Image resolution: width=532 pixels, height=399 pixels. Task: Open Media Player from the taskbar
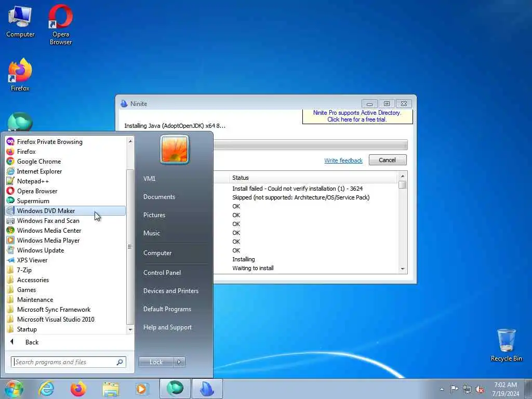click(x=141, y=389)
